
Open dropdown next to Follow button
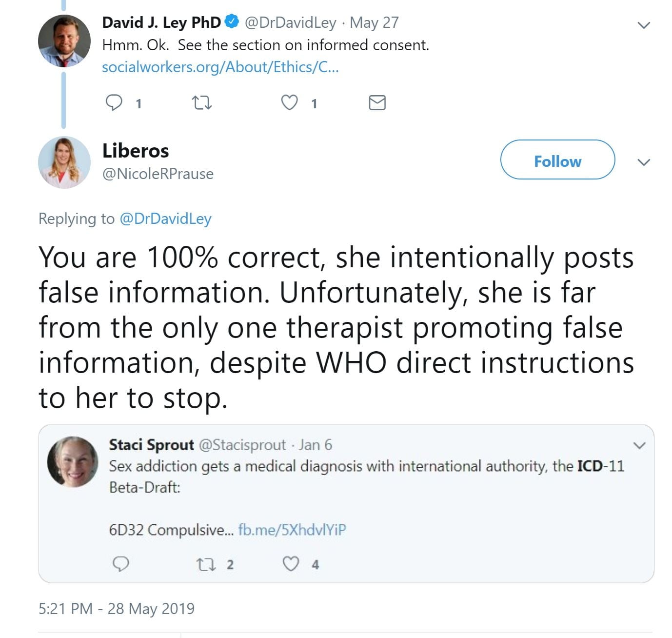(x=644, y=162)
